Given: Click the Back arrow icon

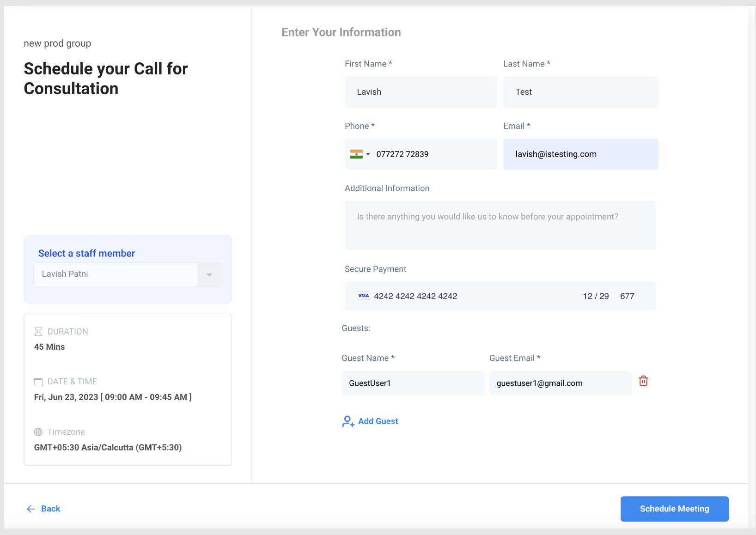Looking at the screenshot, I should [31, 509].
